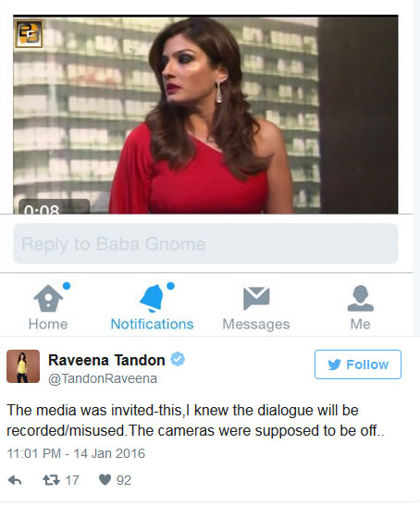Viewport: 420px width, 506px height.
Task: Open the Raveena Tandon profile name
Action: [106, 360]
